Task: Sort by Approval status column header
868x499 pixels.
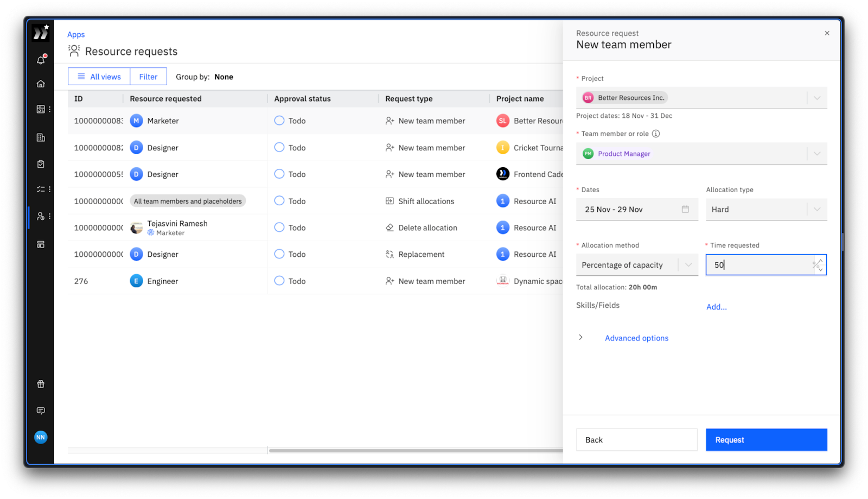Action: tap(302, 99)
